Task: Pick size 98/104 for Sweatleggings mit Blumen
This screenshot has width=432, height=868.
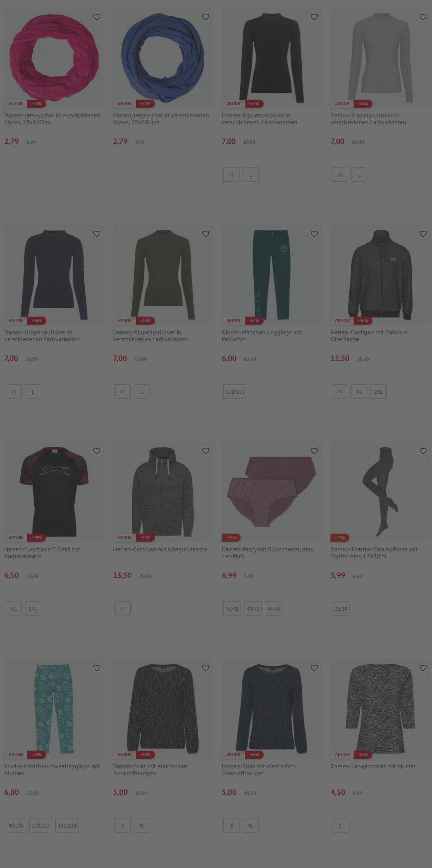Action: point(16,825)
